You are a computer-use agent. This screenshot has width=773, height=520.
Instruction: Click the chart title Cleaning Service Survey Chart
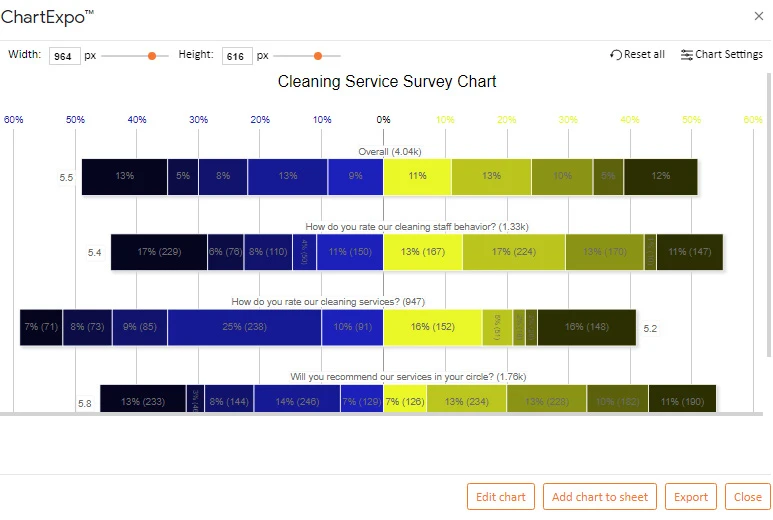(387, 81)
